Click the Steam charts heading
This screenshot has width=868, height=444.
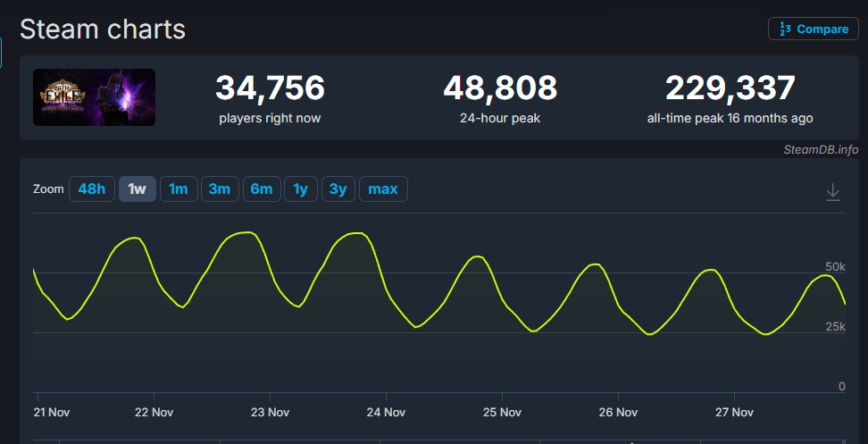point(103,29)
